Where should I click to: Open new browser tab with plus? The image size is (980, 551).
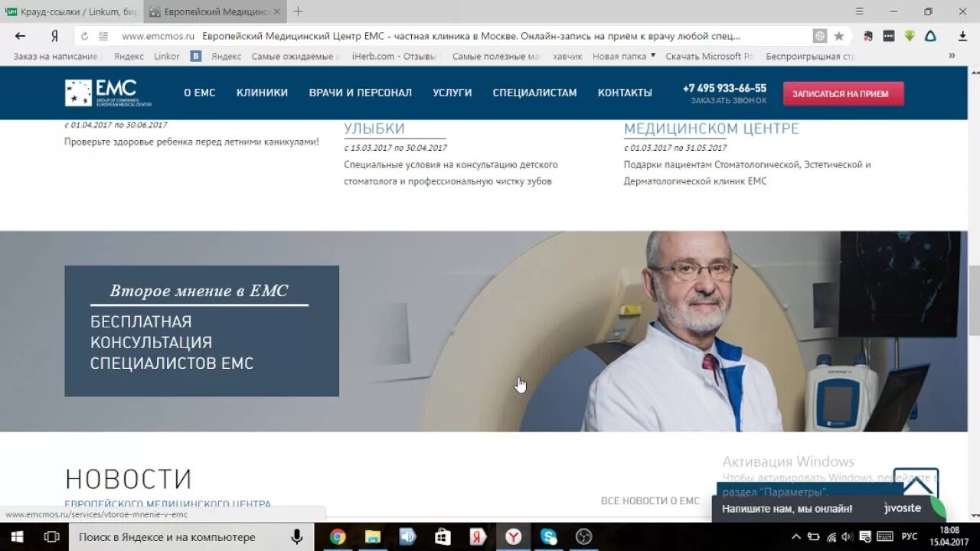point(298,11)
